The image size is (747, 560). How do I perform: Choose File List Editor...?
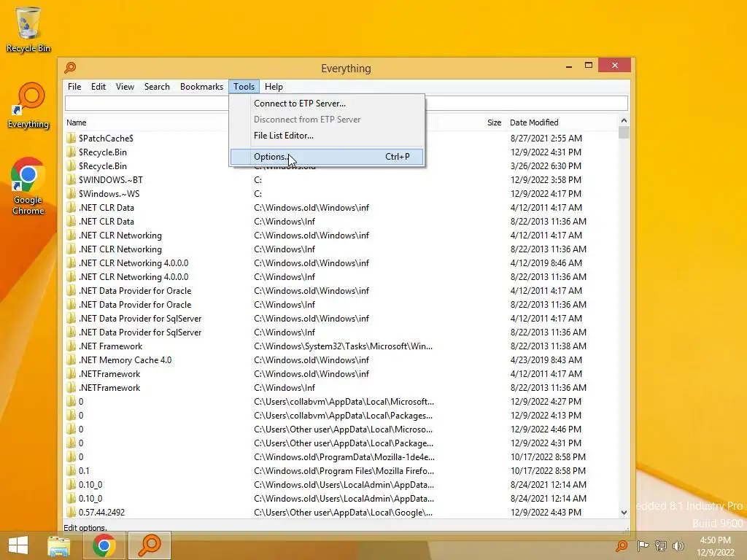click(327, 136)
